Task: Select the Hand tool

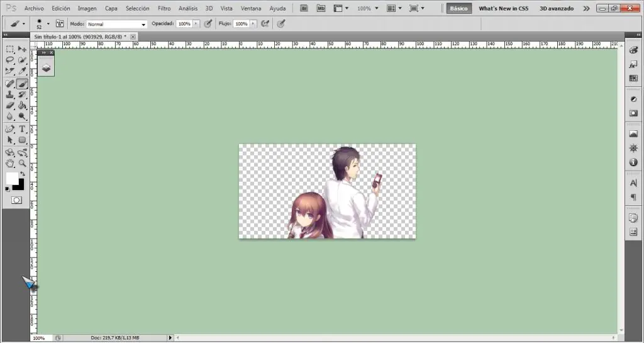Action: pyautogui.click(x=10, y=164)
